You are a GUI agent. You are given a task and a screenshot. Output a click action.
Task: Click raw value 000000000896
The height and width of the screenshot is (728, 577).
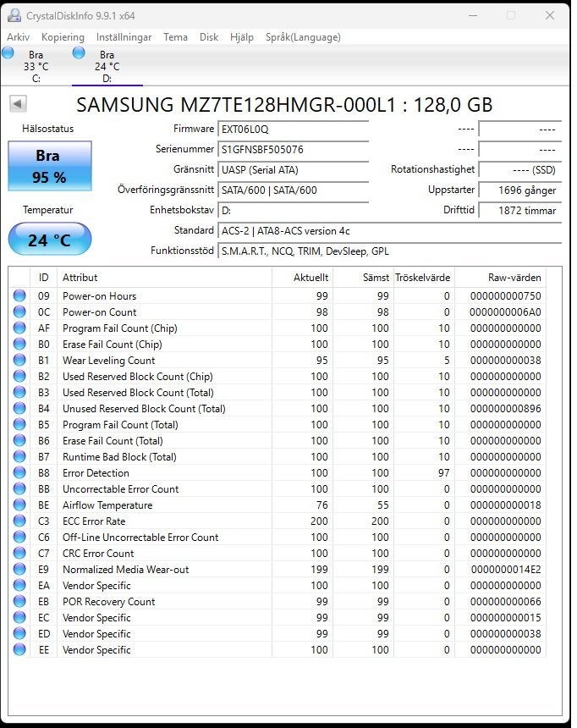[506, 409]
